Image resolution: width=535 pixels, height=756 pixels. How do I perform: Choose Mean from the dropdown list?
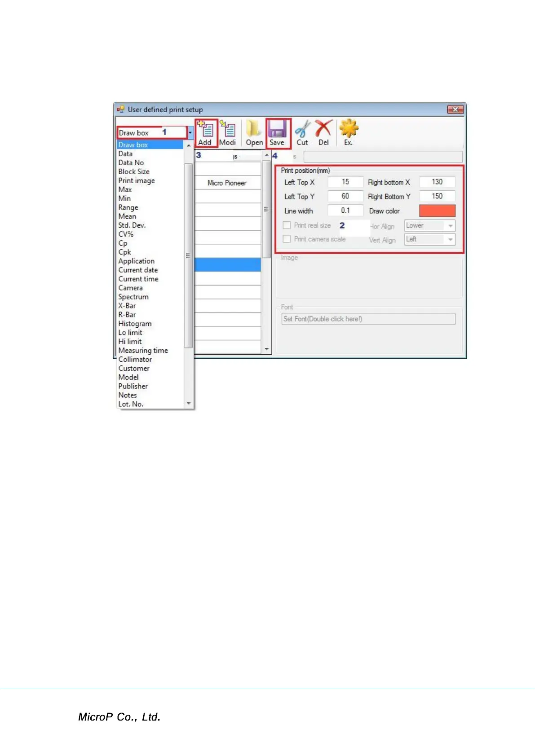[x=150, y=216]
